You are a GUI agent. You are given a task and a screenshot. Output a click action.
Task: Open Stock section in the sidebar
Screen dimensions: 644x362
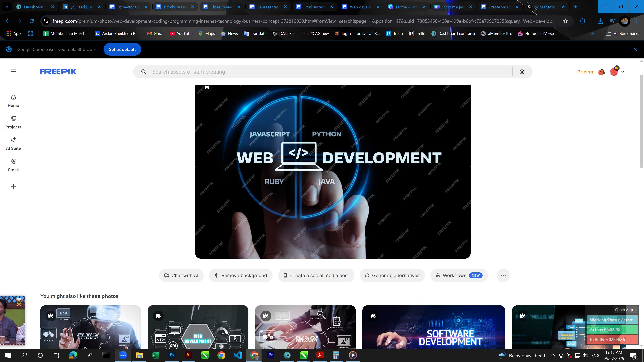coord(13,165)
